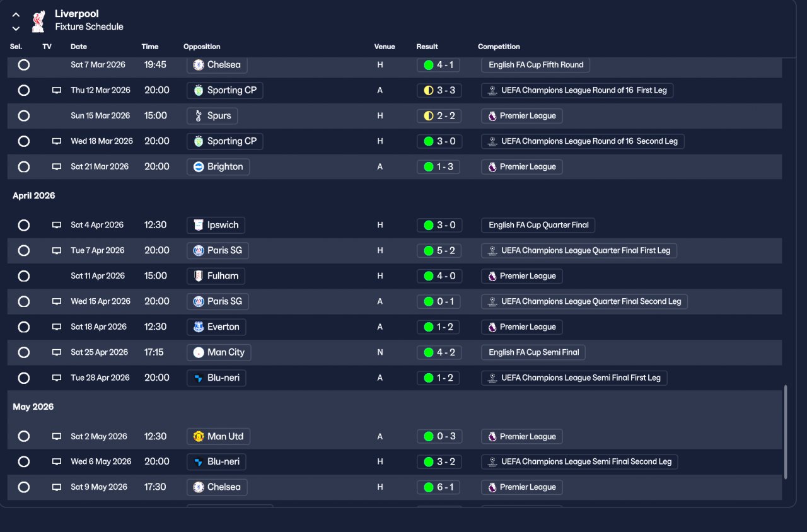Click TV icon for Chelsea 9 May match

57,487
